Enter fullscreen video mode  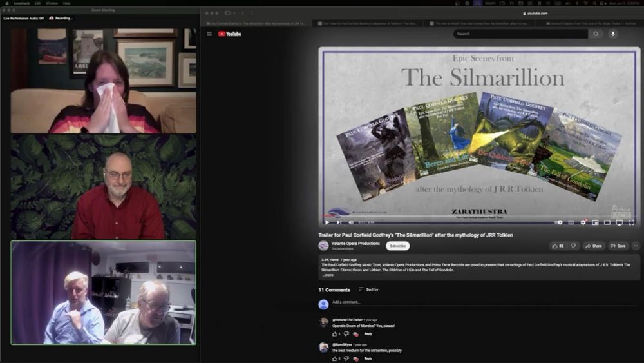click(631, 222)
